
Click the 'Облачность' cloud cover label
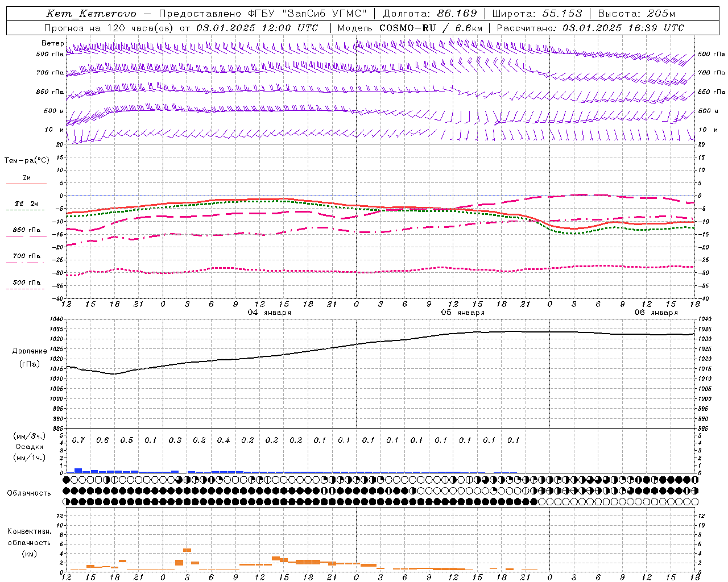pos(29,493)
